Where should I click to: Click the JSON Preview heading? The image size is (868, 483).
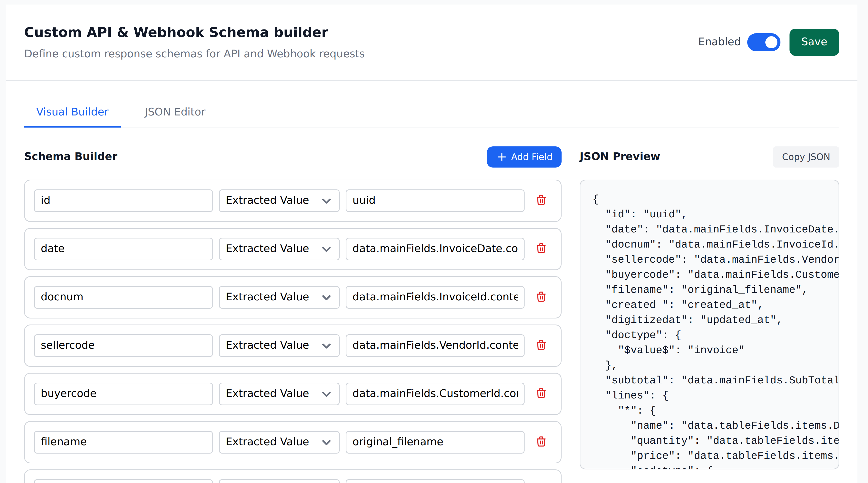coord(619,156)
